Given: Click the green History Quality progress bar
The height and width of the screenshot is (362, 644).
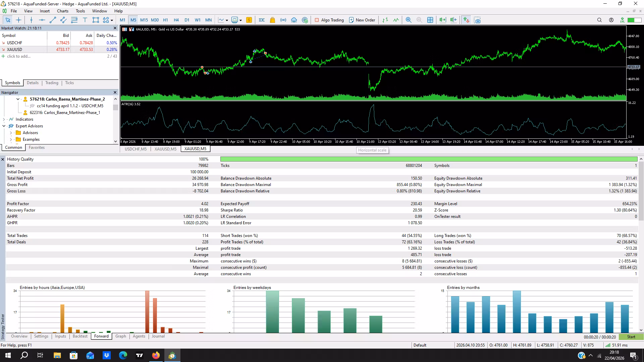Looking at the screenshot, I should pos(429,159).
